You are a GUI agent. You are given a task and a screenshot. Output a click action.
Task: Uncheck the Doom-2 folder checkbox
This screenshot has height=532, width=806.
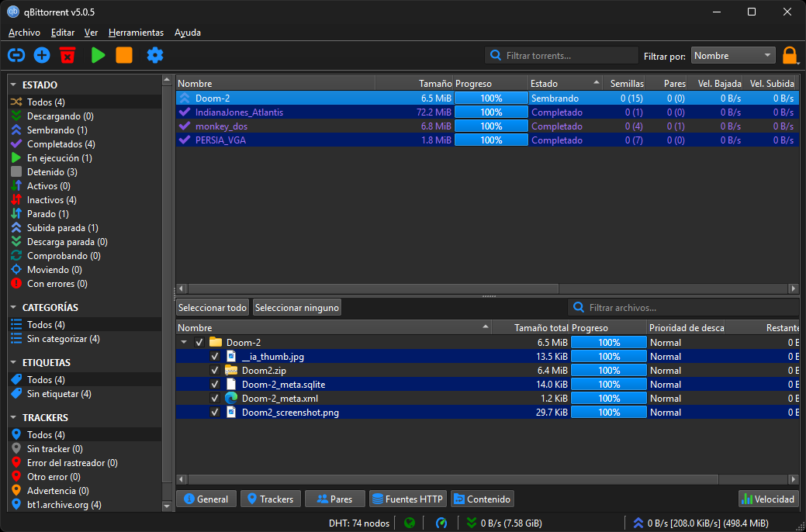point(199,343)
